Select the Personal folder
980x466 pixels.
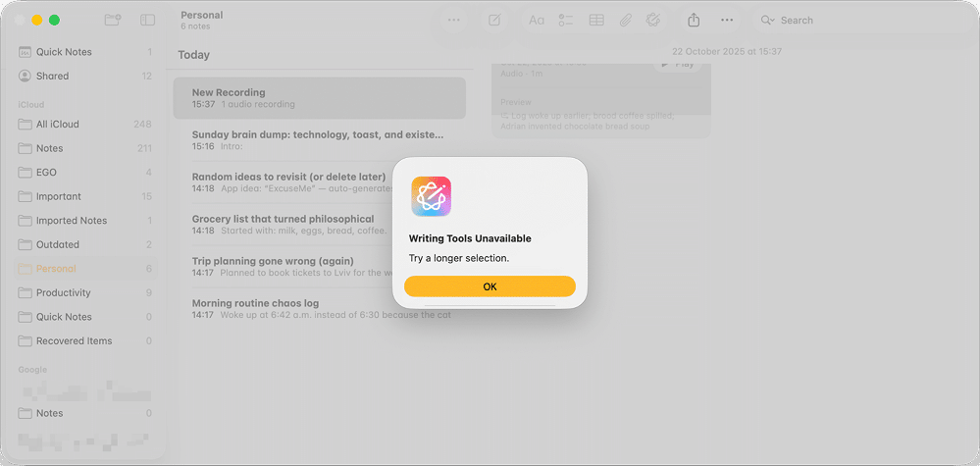coord(85,269)
